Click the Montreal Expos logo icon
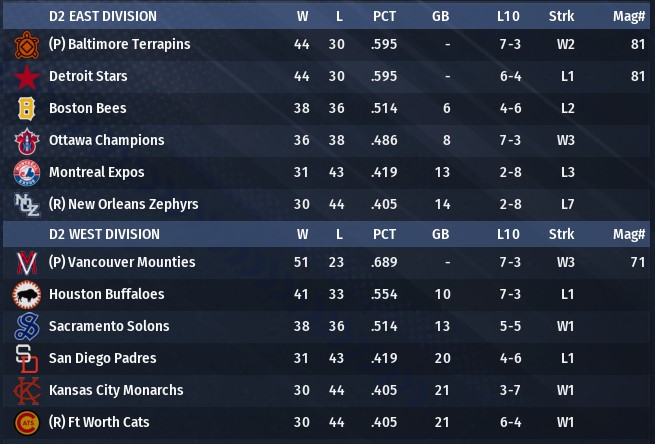The image size is (655, 444). point(26,173)
